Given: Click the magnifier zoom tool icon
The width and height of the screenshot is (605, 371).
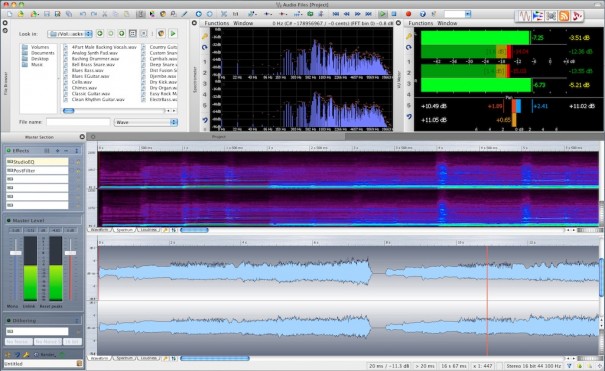Looking at the screenshot, I should (174, 14).
